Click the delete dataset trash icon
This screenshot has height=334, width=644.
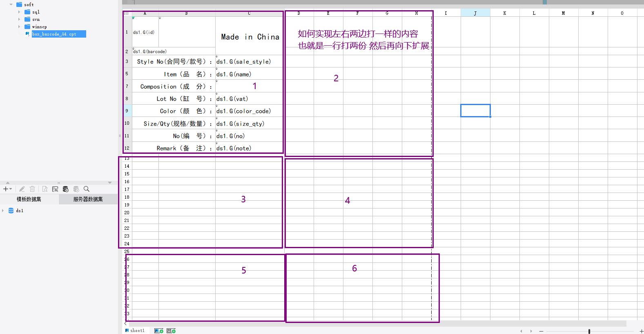click(x=32, y=189)
